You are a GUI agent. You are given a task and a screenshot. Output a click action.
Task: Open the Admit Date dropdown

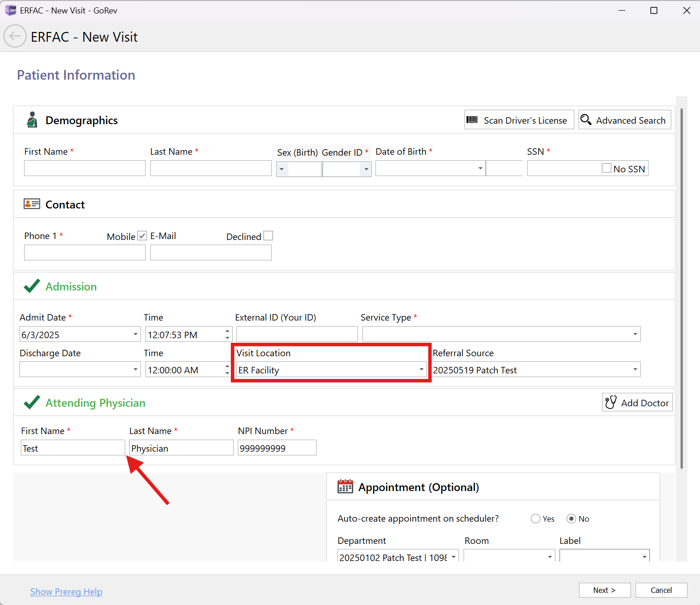[135, 334]
